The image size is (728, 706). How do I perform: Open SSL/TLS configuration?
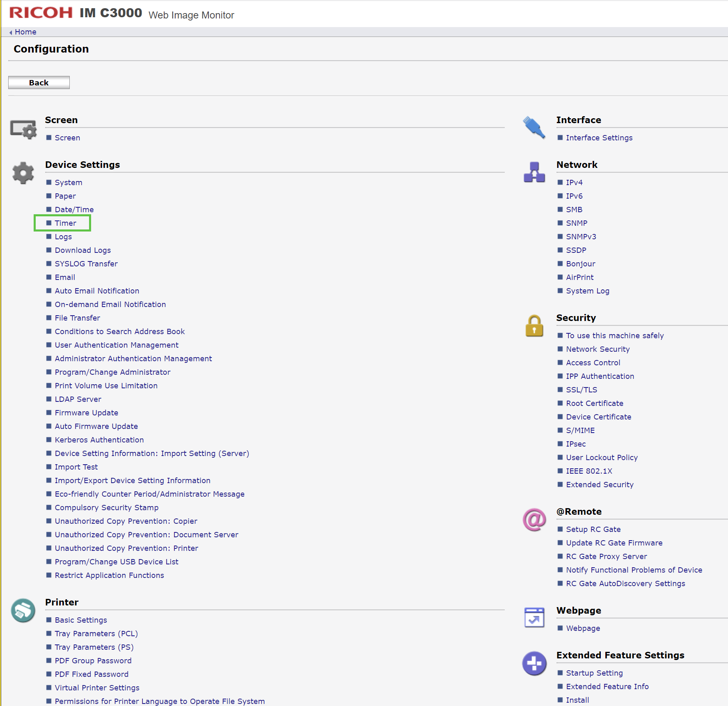click(581, 390)
